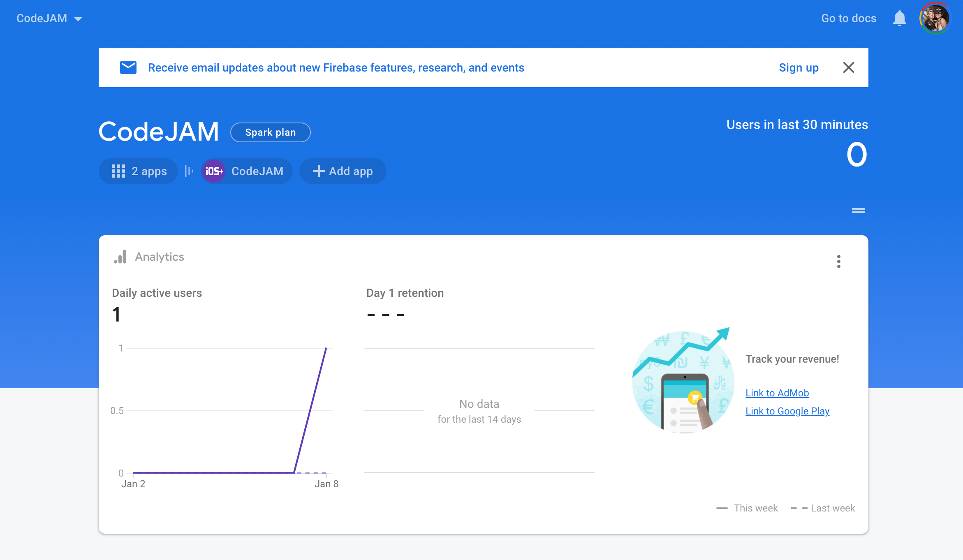Click the email envelope icon in banner
The image size is (963, 560).
[x=128, y=67]
